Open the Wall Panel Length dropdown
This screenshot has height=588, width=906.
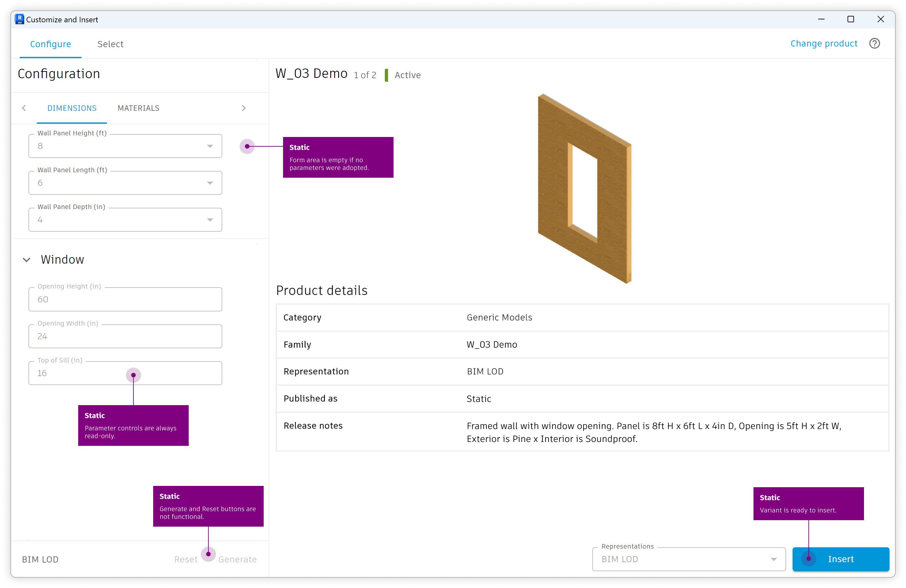click(x=210, y=183)
